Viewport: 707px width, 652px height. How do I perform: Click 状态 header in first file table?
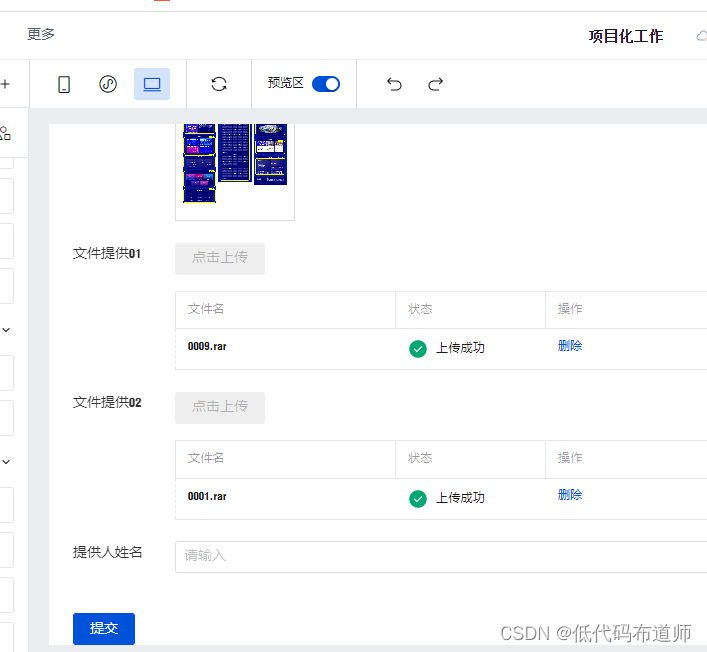coord(420,309)
